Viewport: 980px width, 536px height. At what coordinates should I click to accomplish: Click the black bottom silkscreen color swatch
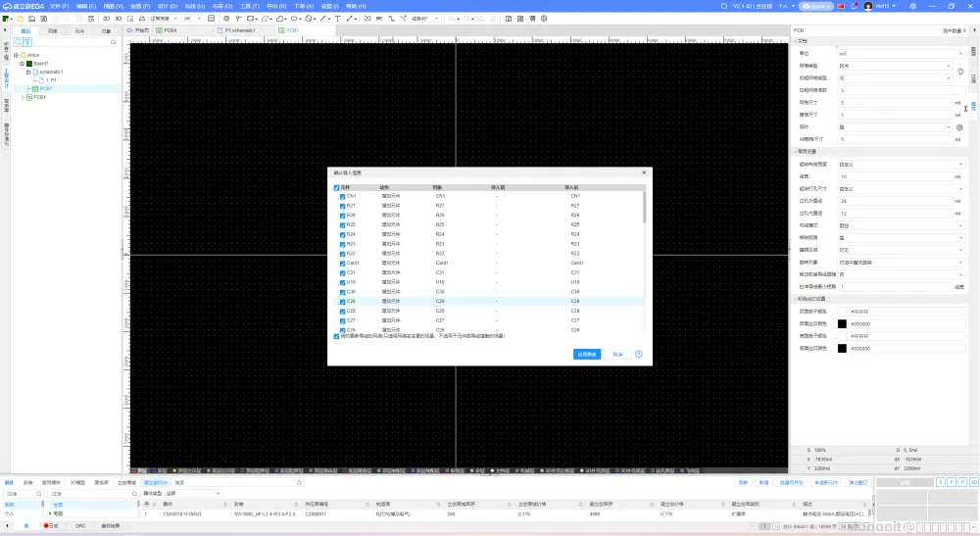click(842, 349)
